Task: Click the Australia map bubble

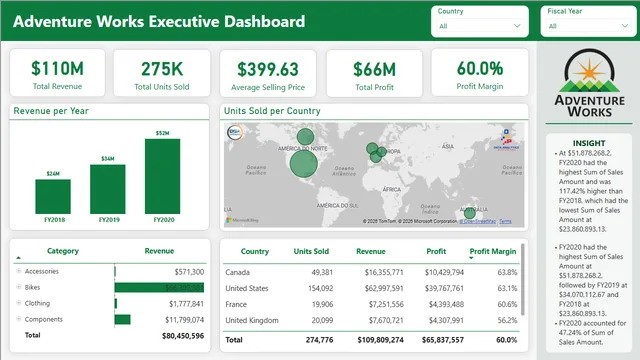Action: pyautogui.click(x=470, y=213)
